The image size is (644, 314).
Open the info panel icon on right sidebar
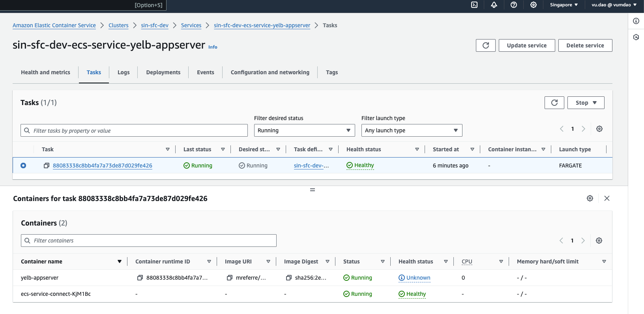[636, 21]
